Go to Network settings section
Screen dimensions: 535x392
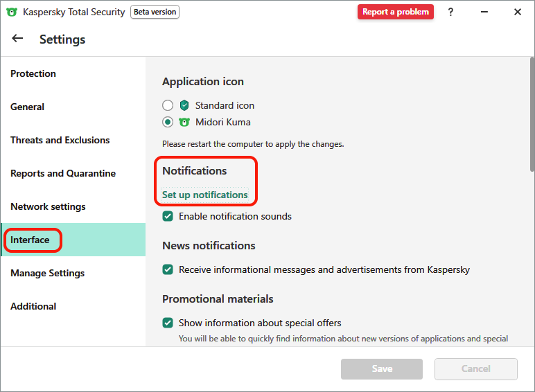coord(48,206)
